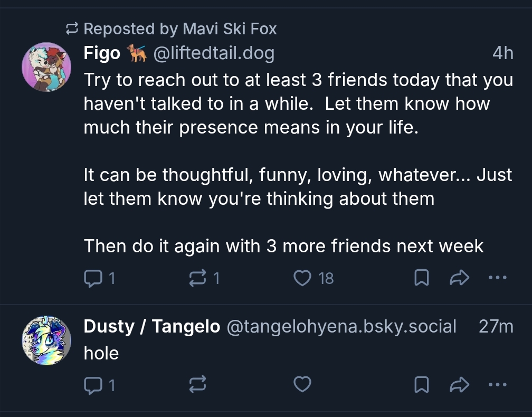Bookmark Dusty / Tangelo's post
Viewport: 532px width, 417px height.
pyautogui.click(x=421, y=385)
